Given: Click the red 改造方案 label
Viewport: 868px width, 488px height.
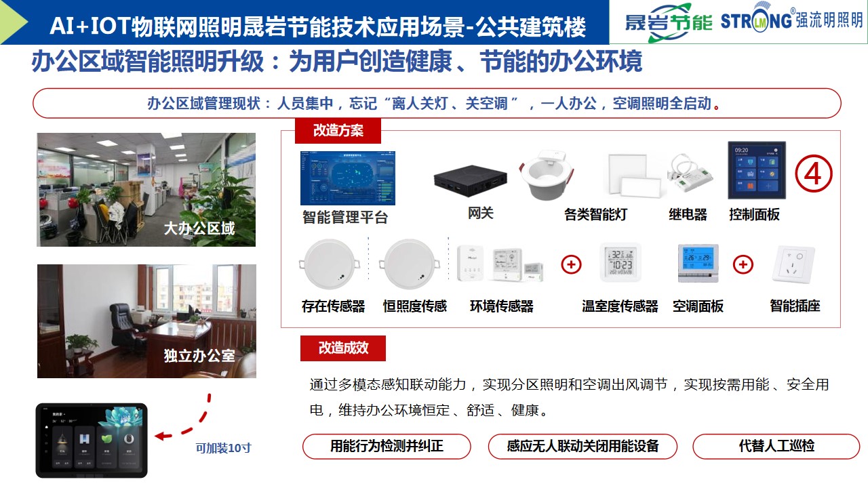Looking at the screenshot, I should 338,131.
